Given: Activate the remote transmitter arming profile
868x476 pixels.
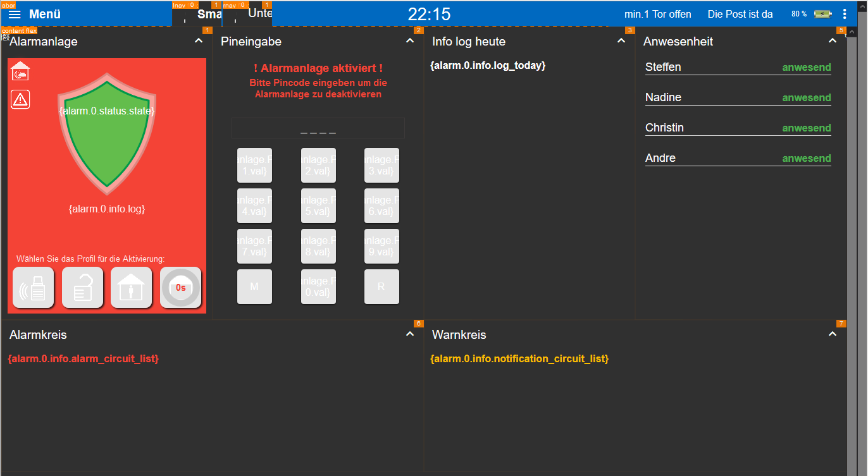Looking at the screenshot, I should click(x=34, y=288).
